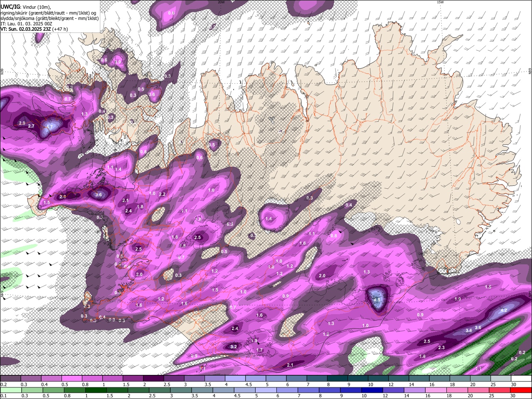Click the '12' label under upper scale
532x399 pixels.
[390, 384]
